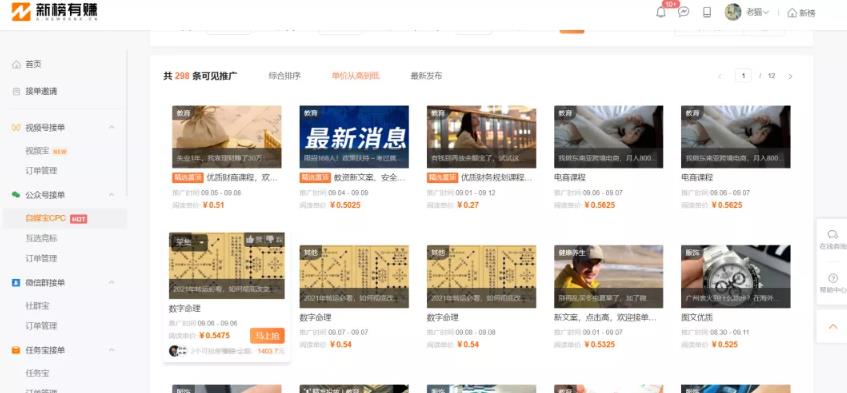Select the 综合排序 sorting tab
This screenshot has width=847, height=393.
point(285,76)
